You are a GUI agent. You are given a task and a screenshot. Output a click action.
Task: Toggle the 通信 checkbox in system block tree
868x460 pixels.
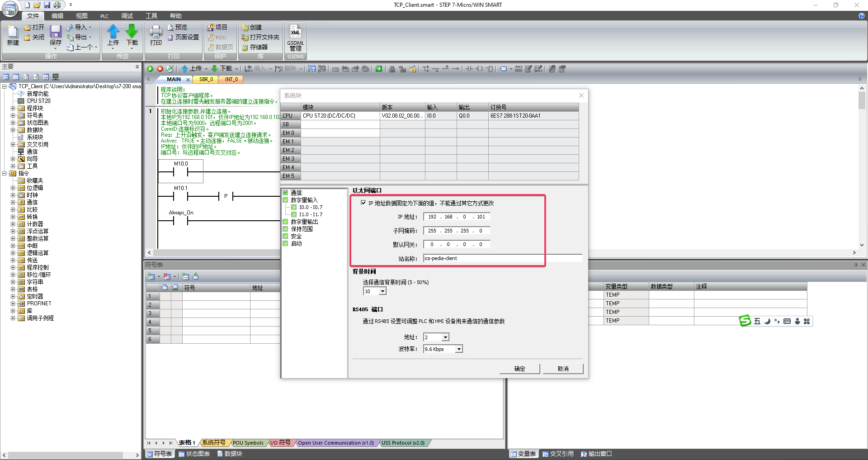[286, 193]
